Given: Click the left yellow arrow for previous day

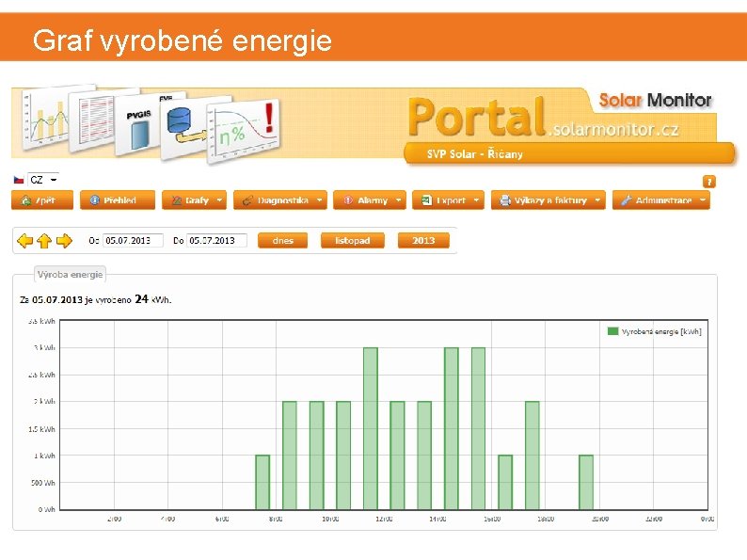Looking at the screenshot, I should click(24, 241).
